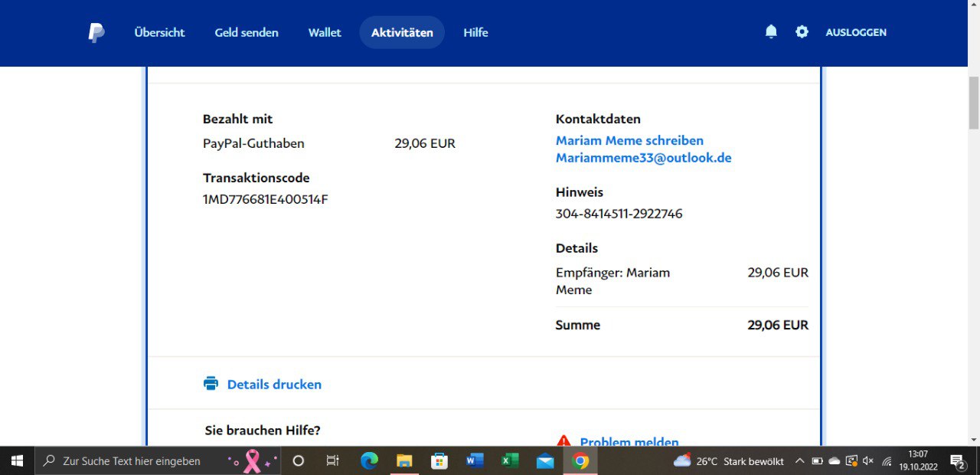Click the printer icon beside Details drucken

point(211,384)
